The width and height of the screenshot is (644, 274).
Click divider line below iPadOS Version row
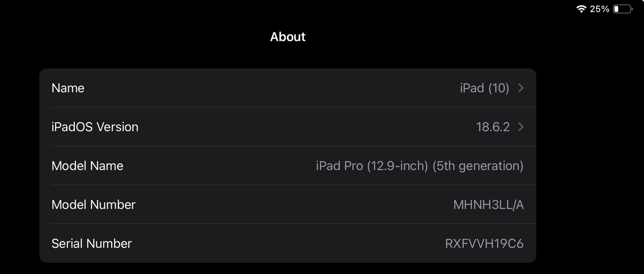[293, 146]
